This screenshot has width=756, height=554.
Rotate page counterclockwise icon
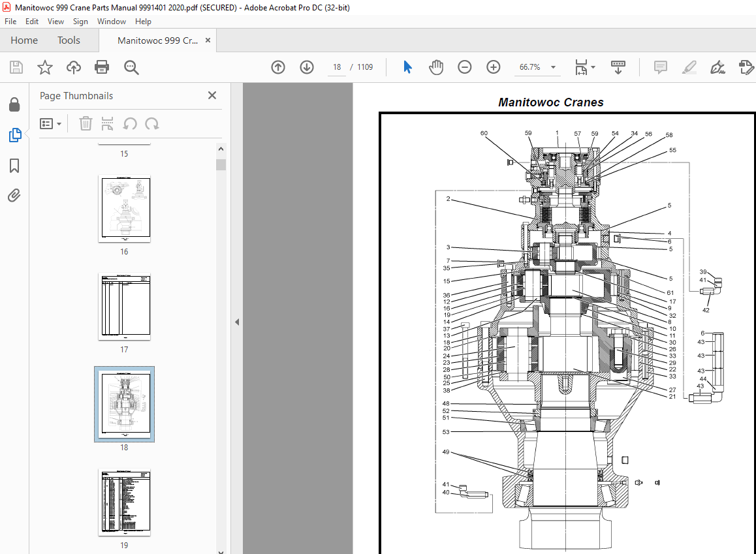(130, 124)
